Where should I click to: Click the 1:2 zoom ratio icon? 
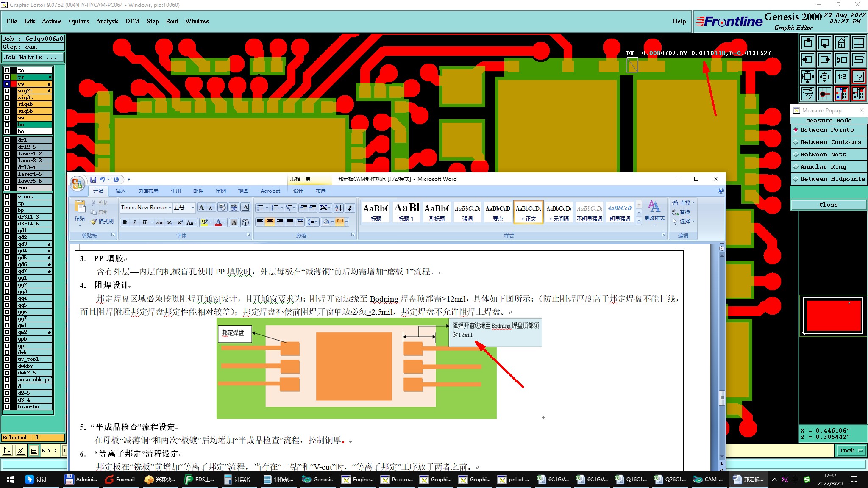click(x=841, y=77)
